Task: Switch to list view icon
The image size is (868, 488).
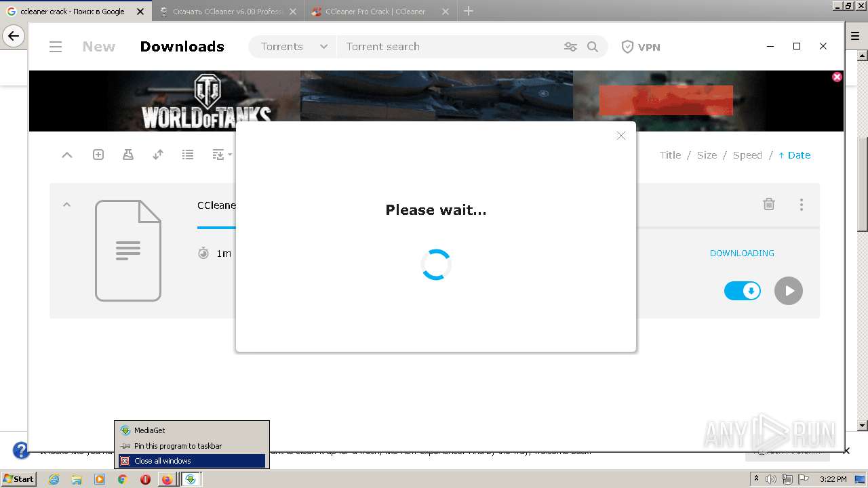Action: [x=188, y=155]
